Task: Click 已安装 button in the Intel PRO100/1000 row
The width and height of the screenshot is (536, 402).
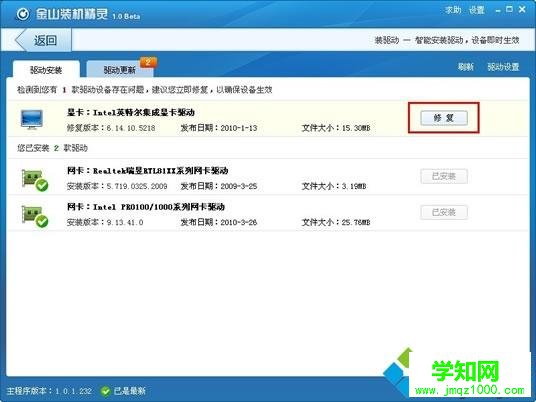Action: [444, 212]
